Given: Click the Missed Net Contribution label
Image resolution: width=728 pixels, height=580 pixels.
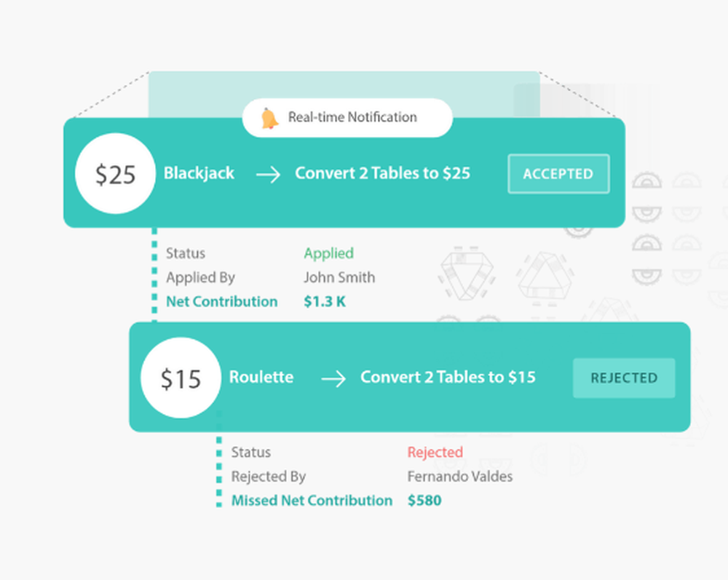Looking at the screenshot, I should (312, 501).
